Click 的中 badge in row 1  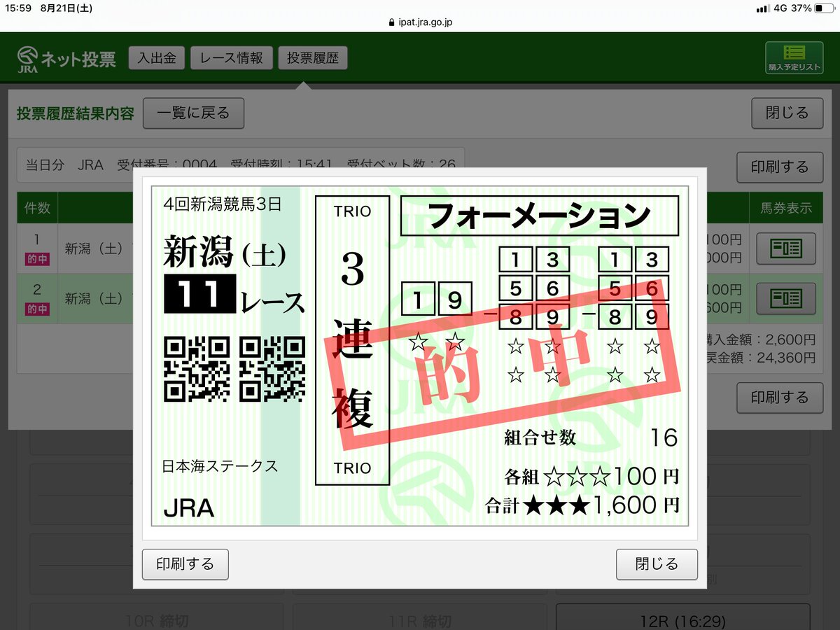point(37,259)
